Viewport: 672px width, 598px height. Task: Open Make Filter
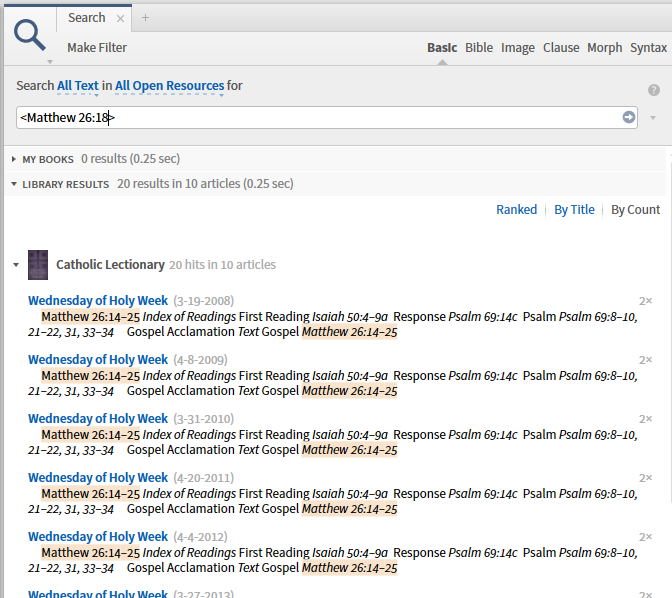(x=97, y=48)
